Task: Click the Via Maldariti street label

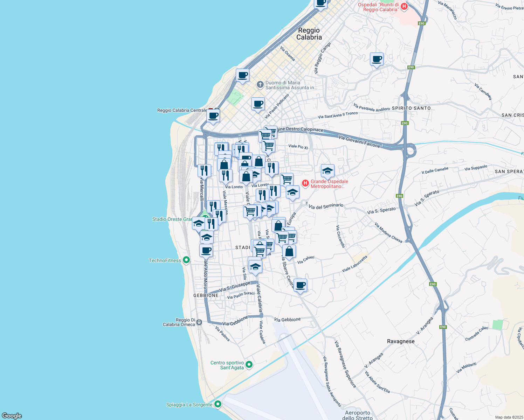Action: click(x=467, y=368)
